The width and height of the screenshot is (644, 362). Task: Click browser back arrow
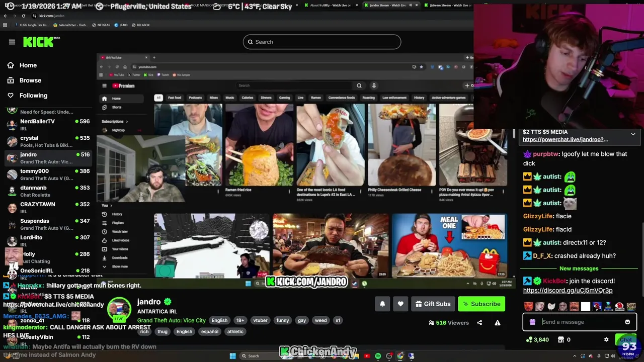click(x=6, y=16)
